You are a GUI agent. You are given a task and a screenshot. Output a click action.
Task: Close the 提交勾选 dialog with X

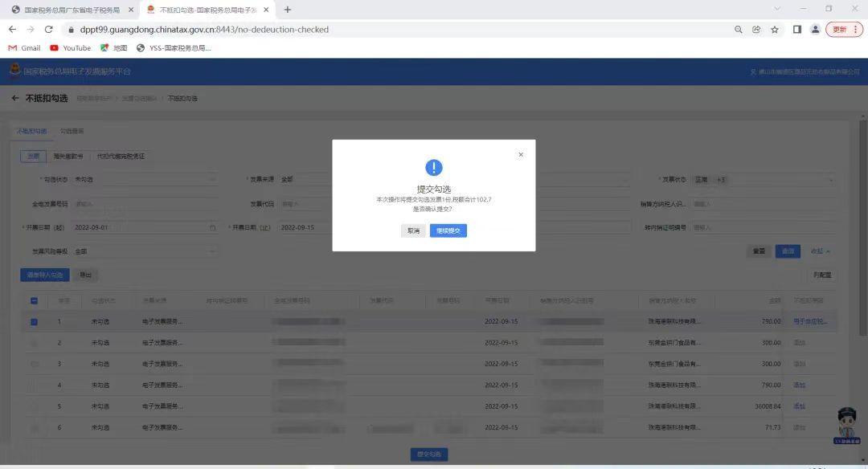tap(521, 155)
